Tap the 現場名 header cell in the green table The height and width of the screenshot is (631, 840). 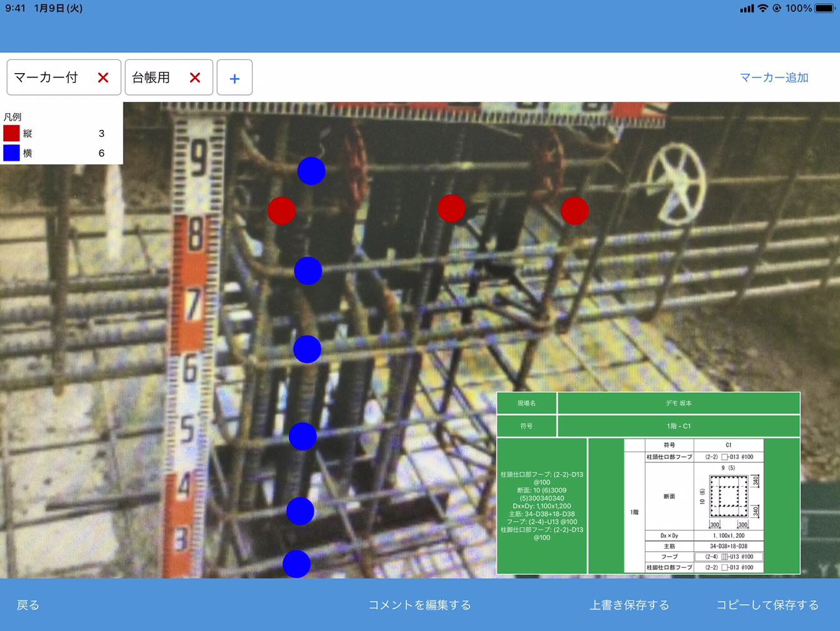point(526,403)
